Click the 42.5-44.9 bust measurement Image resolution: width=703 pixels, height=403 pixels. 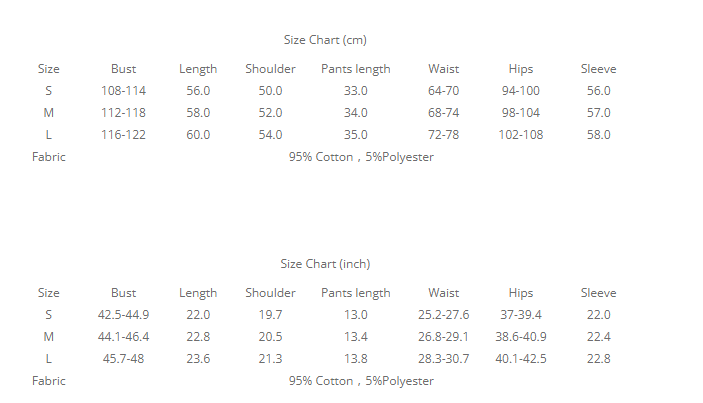[123, 315]
